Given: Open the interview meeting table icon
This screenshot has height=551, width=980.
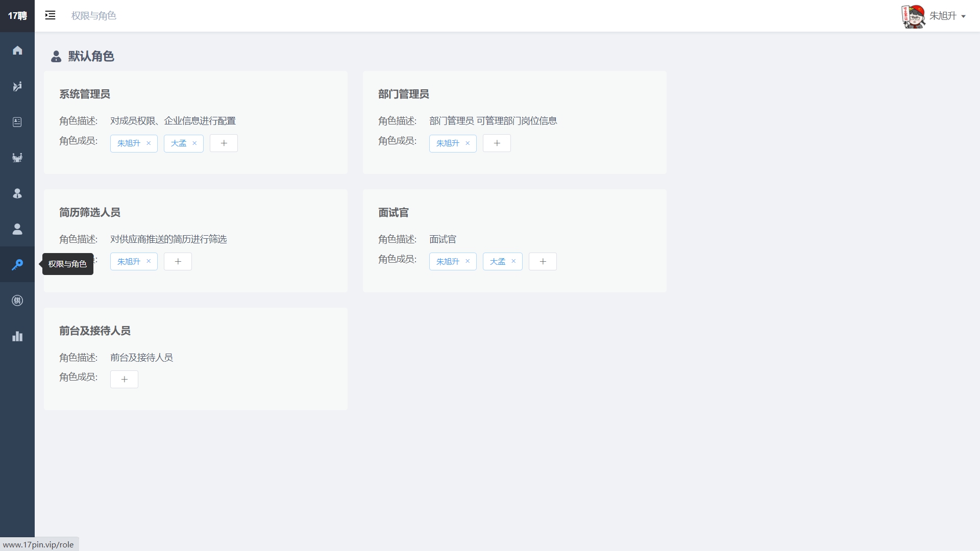Looking at the screenshot, I should tap(17, 158).
